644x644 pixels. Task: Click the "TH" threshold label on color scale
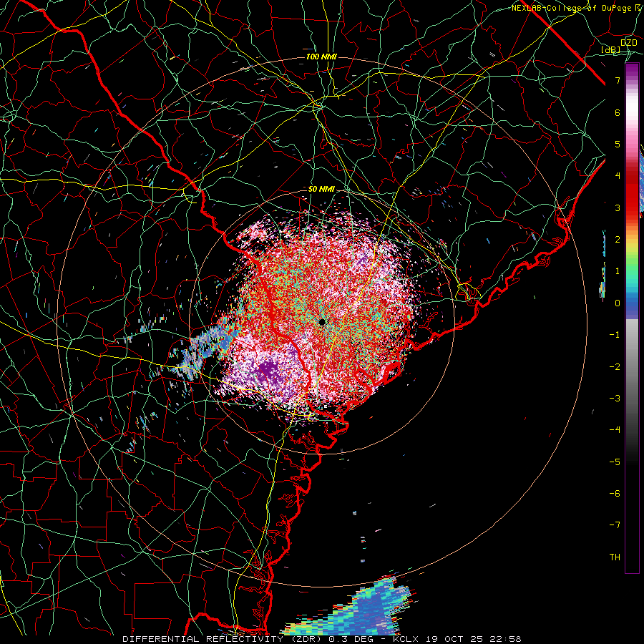coord(615,557)
